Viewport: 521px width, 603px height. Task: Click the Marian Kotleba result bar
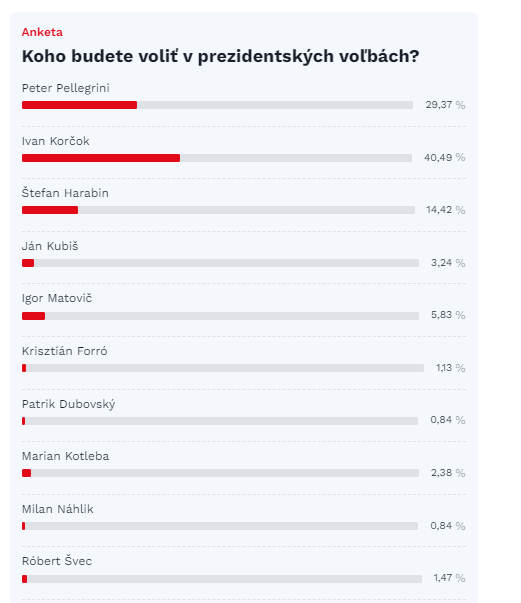[220, 473]
